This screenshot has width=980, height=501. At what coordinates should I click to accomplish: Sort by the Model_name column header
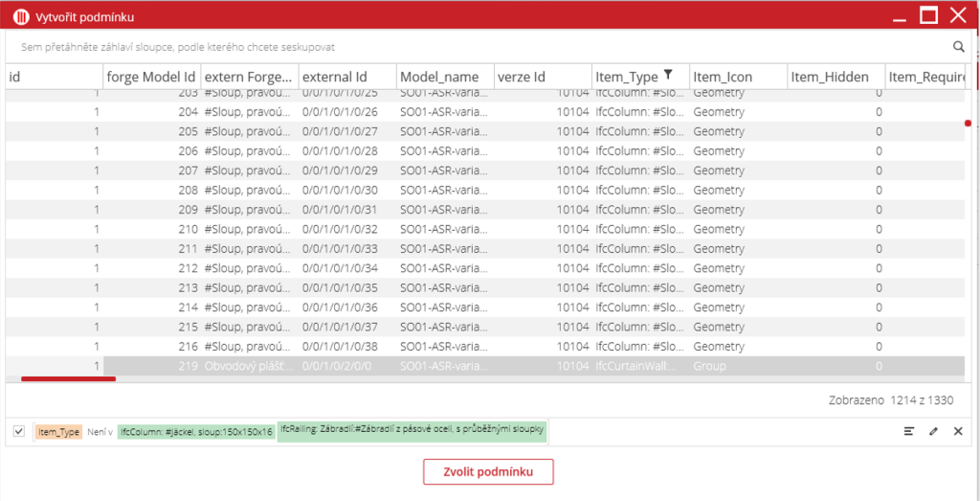click(439, 77)
